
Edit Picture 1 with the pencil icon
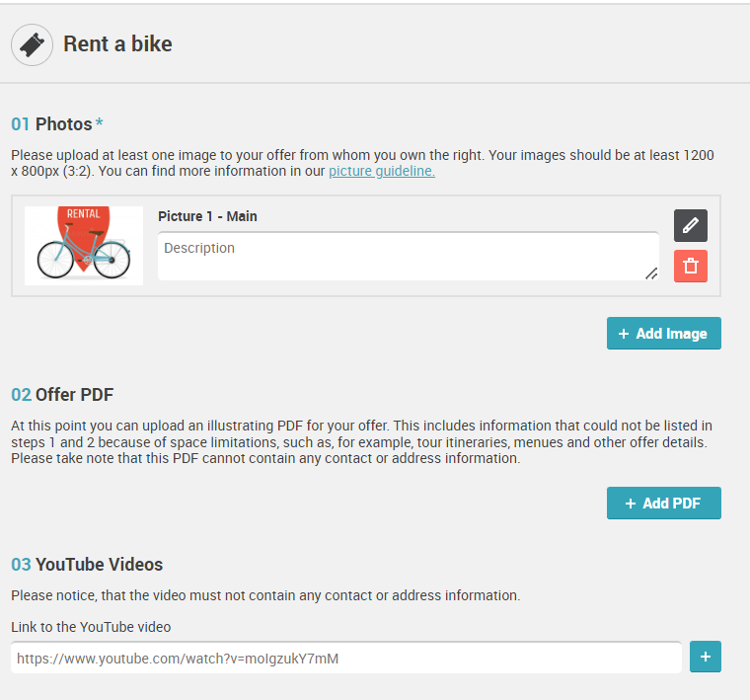(690, 225)
